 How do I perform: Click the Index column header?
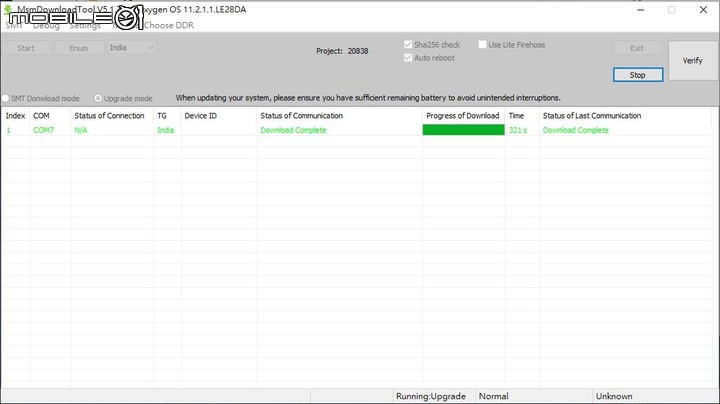pyautogui.click(x=15, y=116)
